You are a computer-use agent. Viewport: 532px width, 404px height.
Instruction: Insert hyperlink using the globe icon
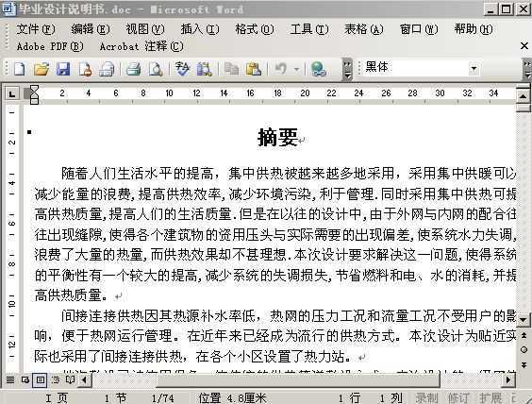(318, 69)
